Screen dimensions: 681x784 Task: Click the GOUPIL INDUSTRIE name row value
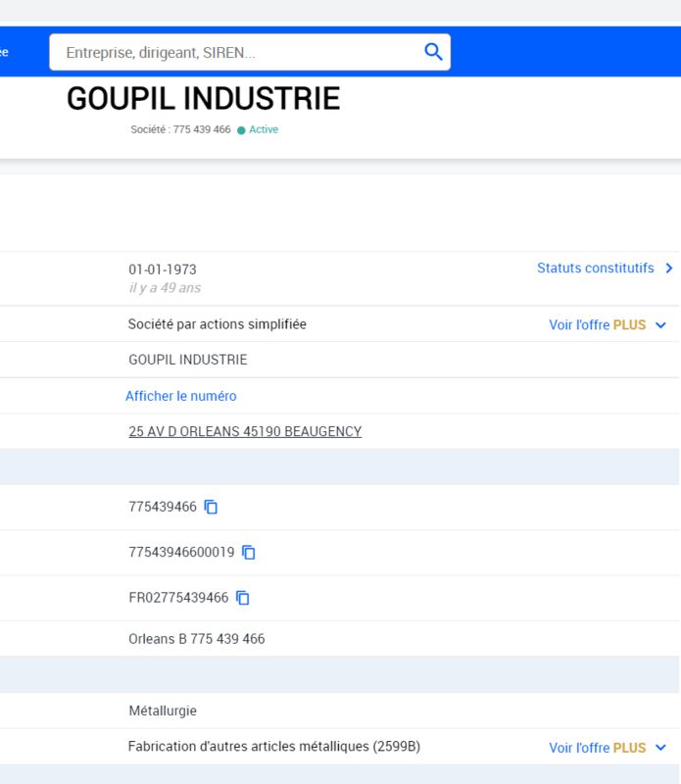(x=188, y=360)
